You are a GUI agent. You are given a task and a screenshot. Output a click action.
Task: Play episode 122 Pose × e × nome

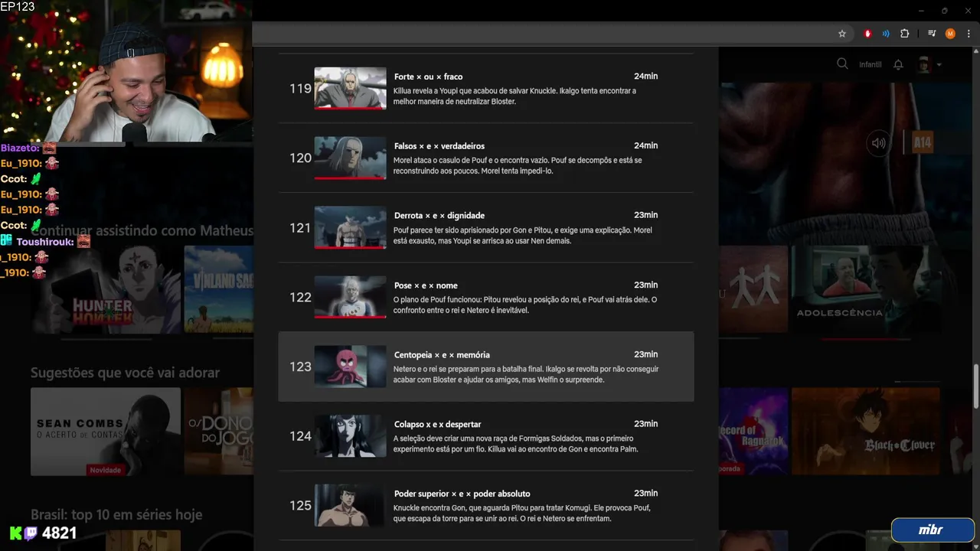click(486, 297)
